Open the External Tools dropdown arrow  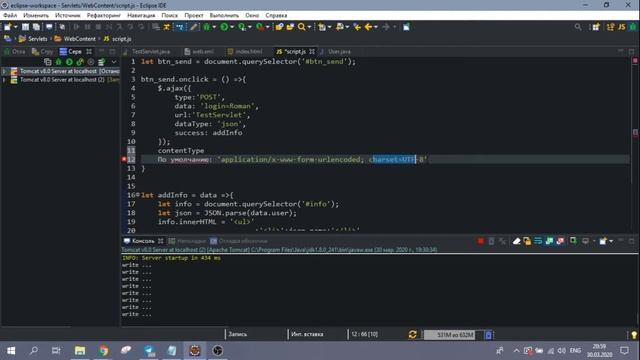click(268, 27)
